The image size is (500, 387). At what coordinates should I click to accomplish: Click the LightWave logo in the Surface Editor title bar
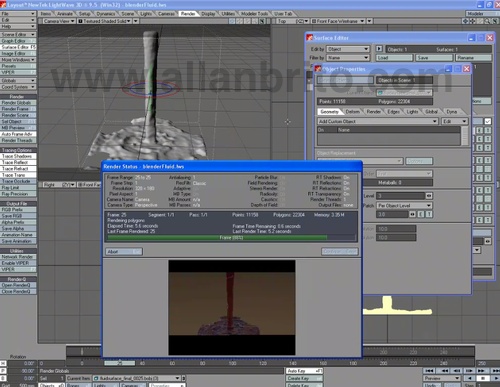(x=310, y=38)
